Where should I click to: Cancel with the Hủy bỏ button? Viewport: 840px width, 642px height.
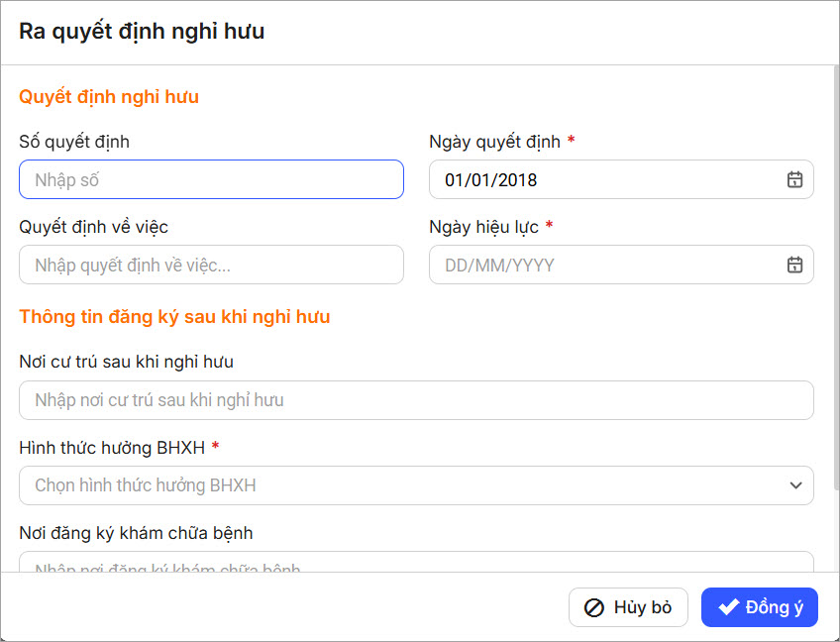(x=628, y=607)
